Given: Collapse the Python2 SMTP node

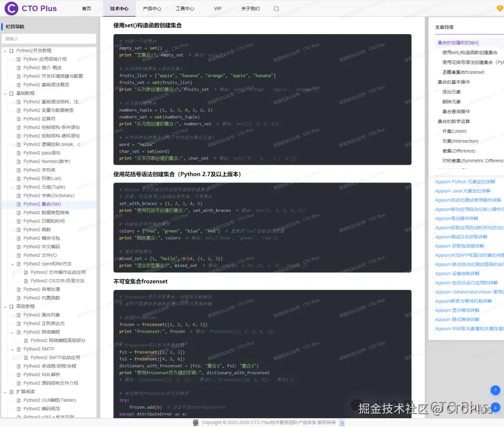Looking at the screenshot, I should click(13, 350).
